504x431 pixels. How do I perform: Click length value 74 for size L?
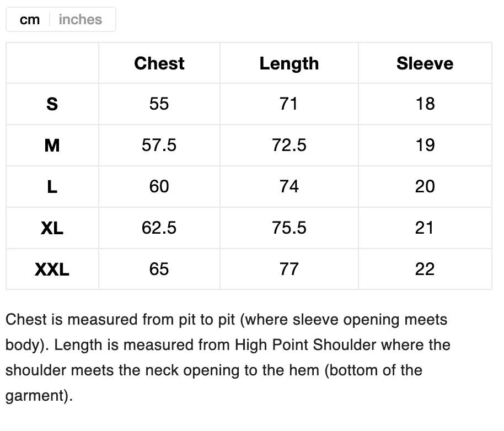click(289, 186)
